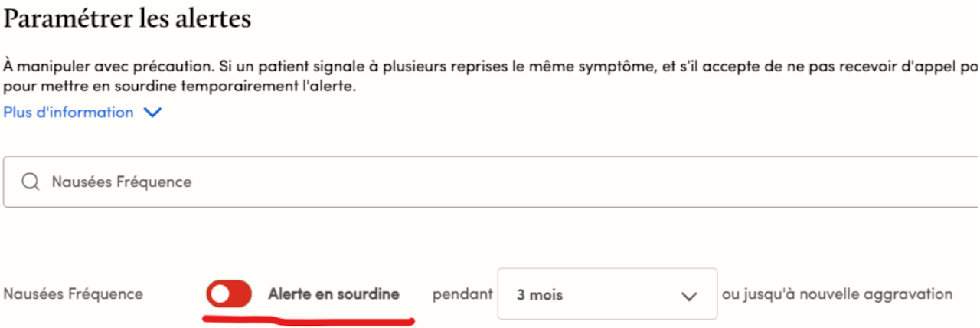Image resolution: width=980 pixels, height=328 pixels.
Task: Click the word pendant before the dropdown
Action: point(462,294)
